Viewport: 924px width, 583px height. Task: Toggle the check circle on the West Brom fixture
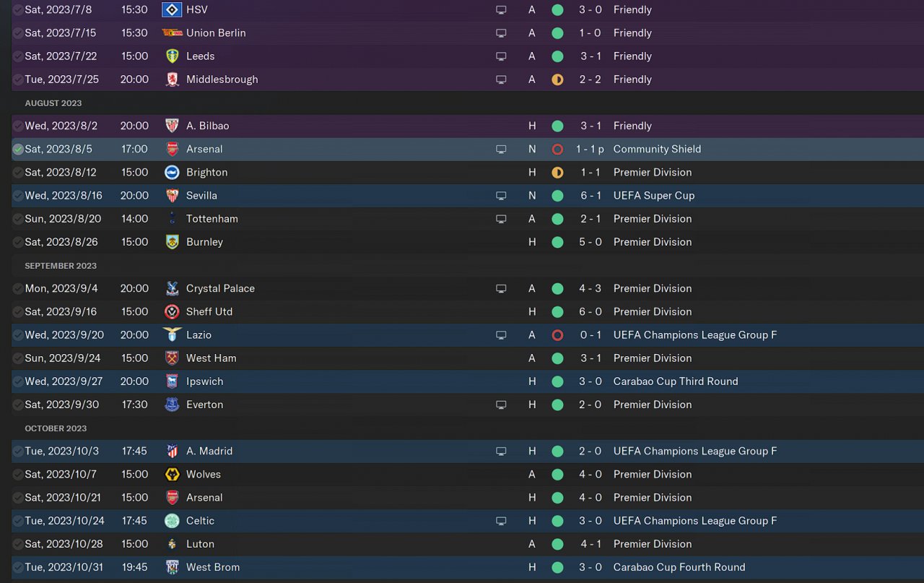[18, 567]
